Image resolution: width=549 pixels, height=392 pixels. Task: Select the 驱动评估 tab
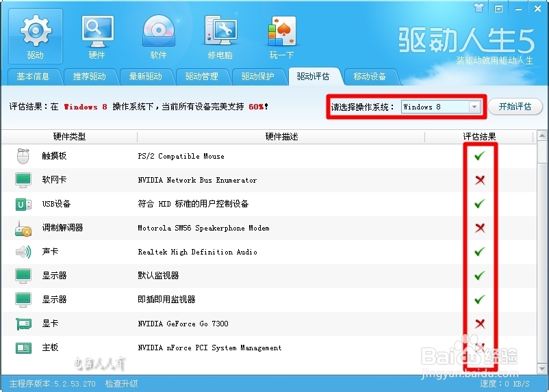click(314, 77)
